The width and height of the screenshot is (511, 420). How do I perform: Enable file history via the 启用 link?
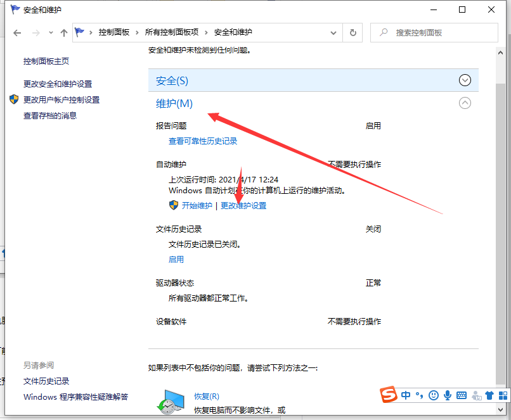(x=176, y=259)
